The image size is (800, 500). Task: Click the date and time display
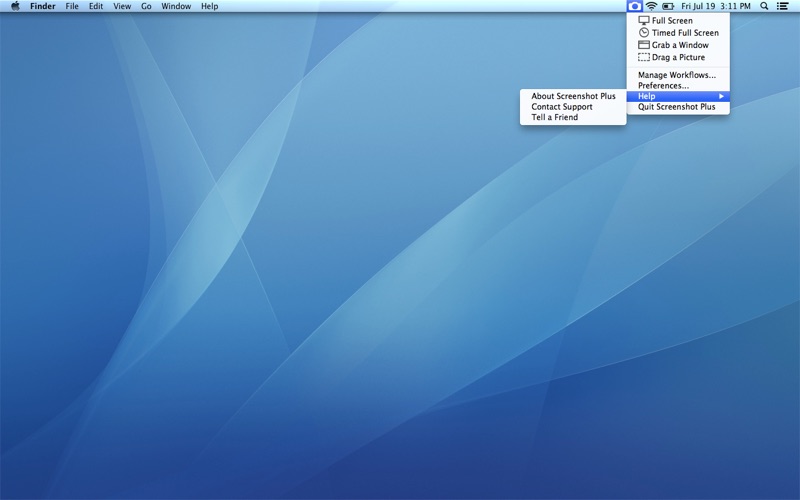(x=716, y=6)
